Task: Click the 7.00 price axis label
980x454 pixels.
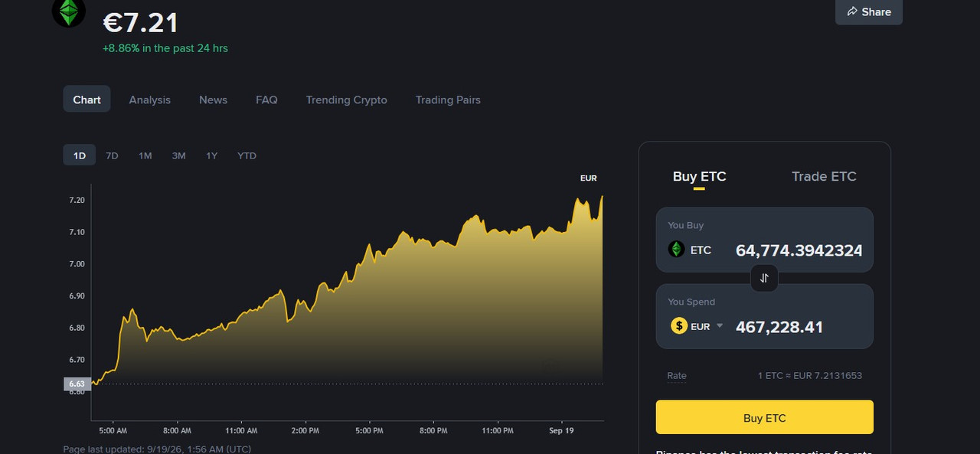Action: pyautogui.click(x=77, y=263)
